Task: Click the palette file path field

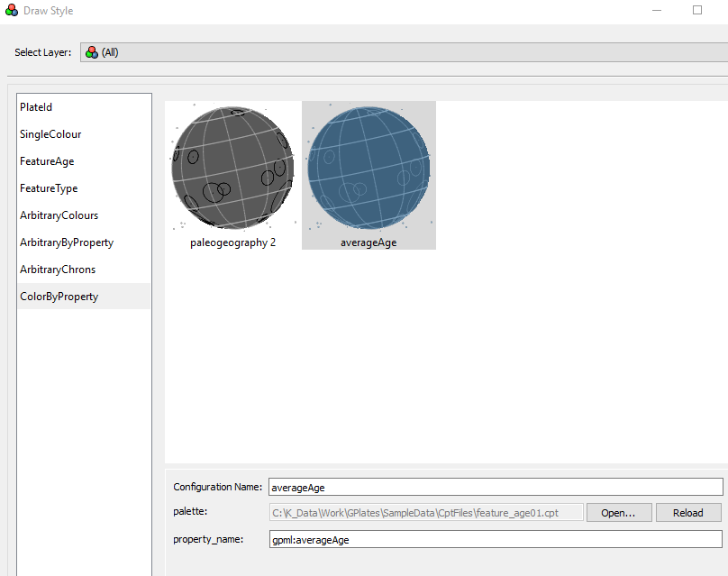Action: click(x=426, y=513)
